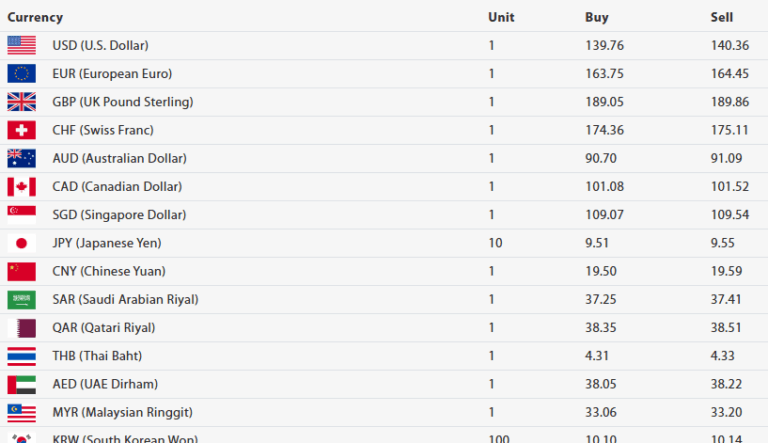
Task: Click the Malaysia flag icon
Action: [21, 412]
